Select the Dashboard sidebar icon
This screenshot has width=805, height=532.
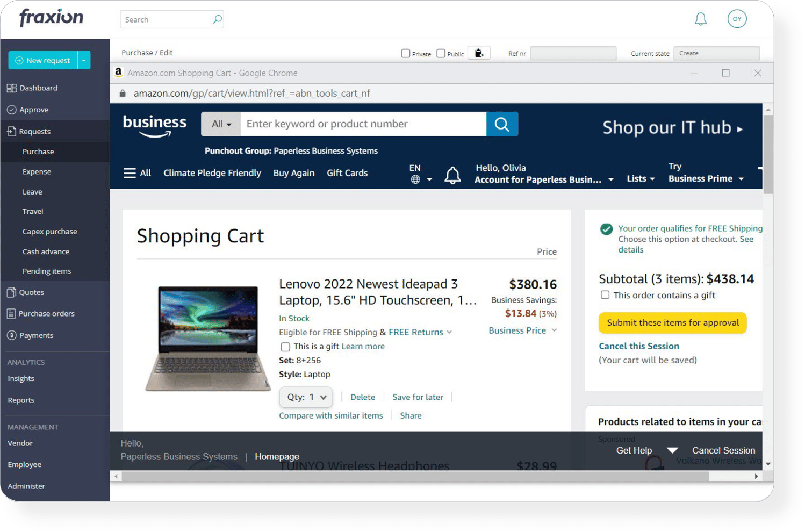point(12,88)
